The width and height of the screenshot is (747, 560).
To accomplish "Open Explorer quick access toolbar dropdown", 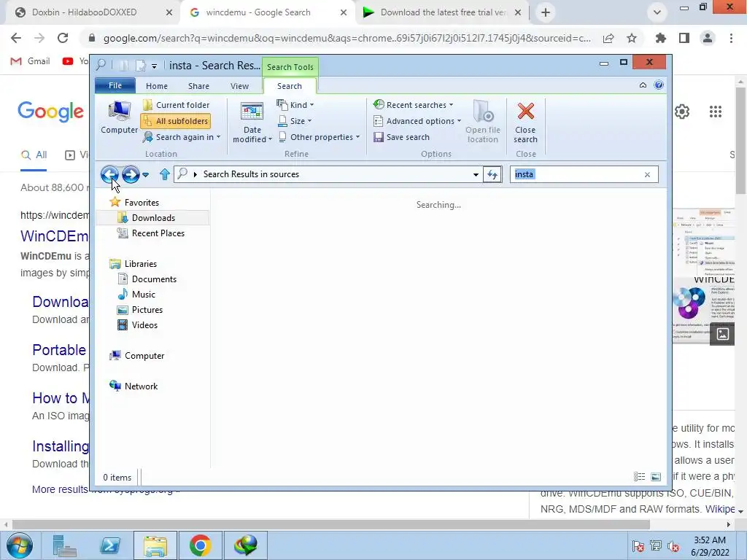I will click(x=155, y=66).
